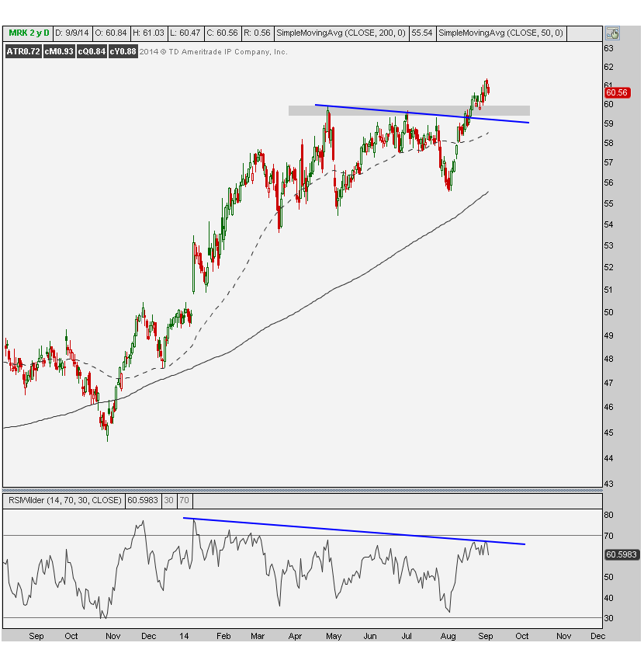
Task: Click the RSI oversold 30 box
Action: point(168,500)
